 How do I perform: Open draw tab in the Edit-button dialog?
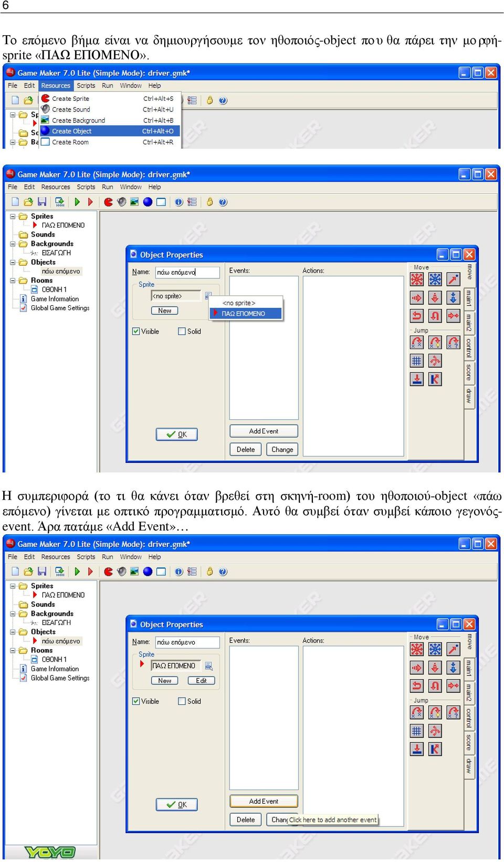pyautogui.click(x=469, y=766)
